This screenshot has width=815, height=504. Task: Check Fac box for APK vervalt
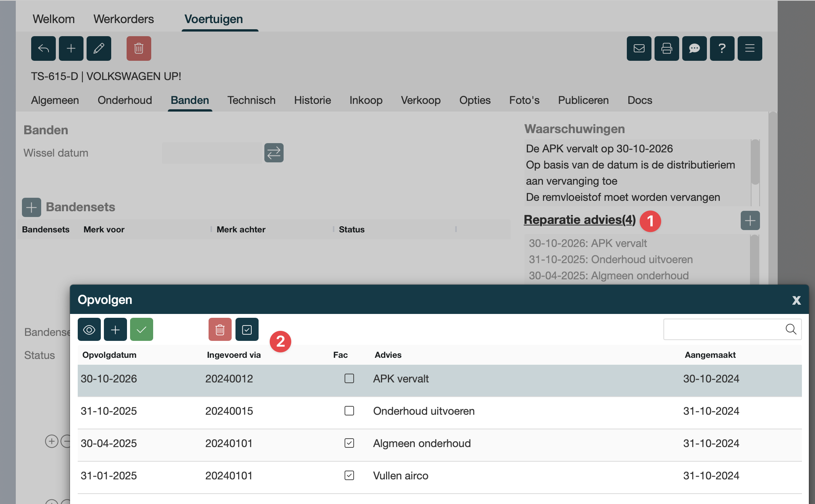coord(349,379)
